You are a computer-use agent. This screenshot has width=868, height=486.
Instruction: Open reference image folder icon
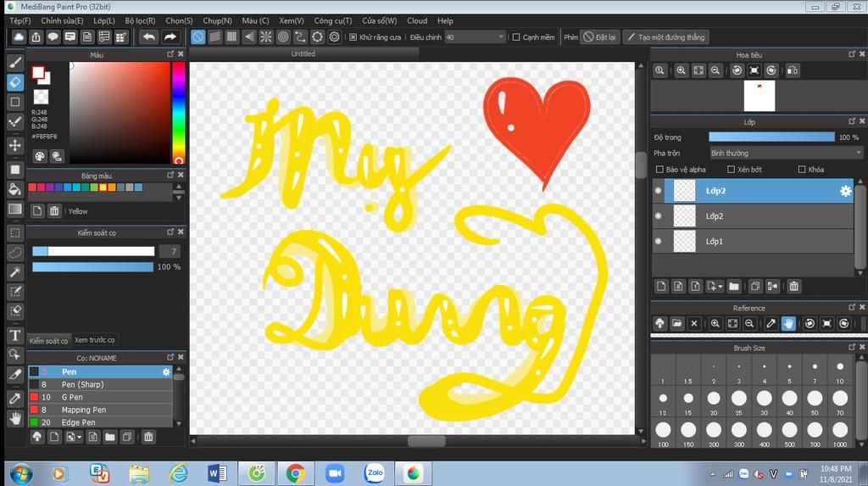pyautogui.click(x=676, y=323)
